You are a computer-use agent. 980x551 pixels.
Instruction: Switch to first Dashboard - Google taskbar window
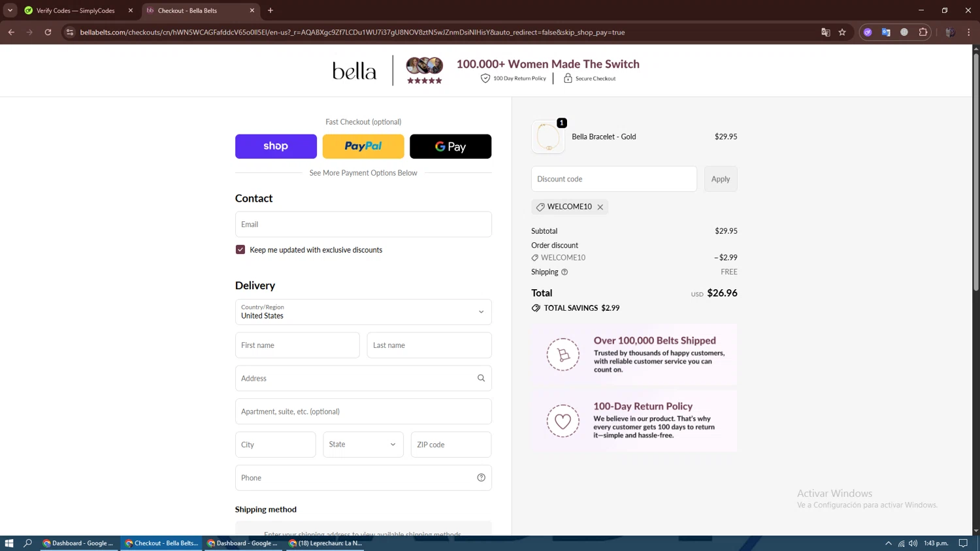coord(78,543)
